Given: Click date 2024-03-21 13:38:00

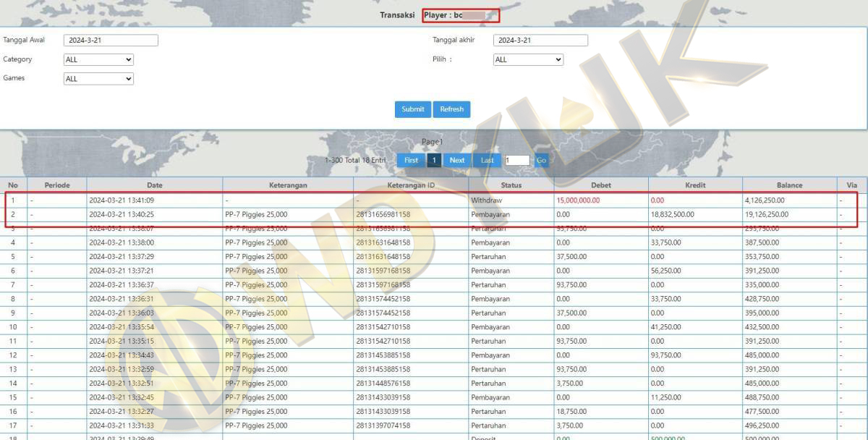Looking at the screenshot, I should pos(122,243).
